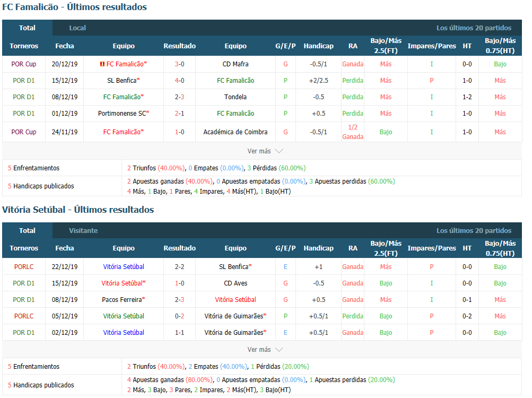Click POR Cup tournament in 20/12/19 row
Image resolution: width=532 pixels, height=398 pixels.
point(24,64)
